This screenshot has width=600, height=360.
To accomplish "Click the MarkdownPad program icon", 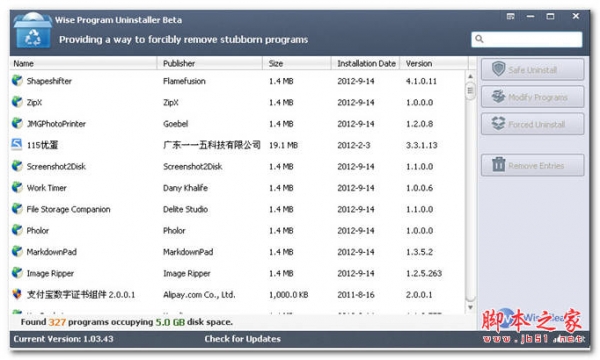I will click(17, 251).
